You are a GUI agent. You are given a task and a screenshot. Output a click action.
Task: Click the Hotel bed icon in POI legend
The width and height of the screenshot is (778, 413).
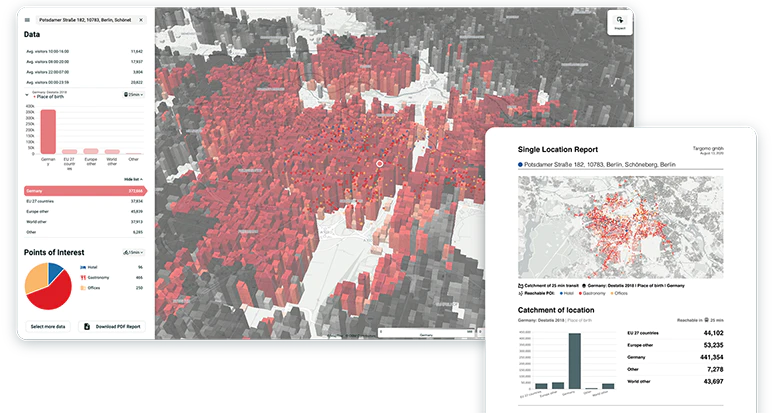point(82,267)
